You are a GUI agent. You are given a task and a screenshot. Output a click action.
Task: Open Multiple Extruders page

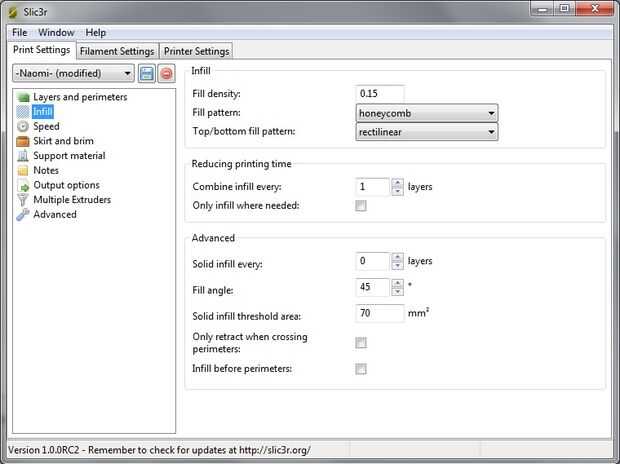coord(72,200)
